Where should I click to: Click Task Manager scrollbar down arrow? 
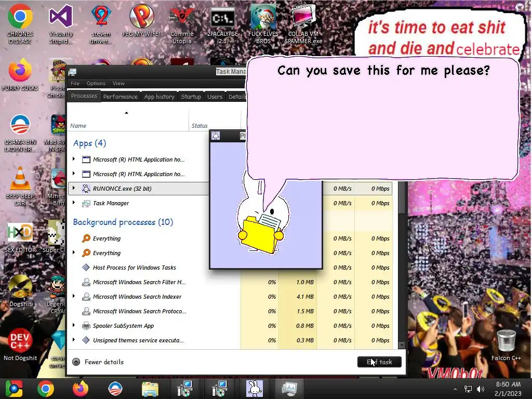402,345
